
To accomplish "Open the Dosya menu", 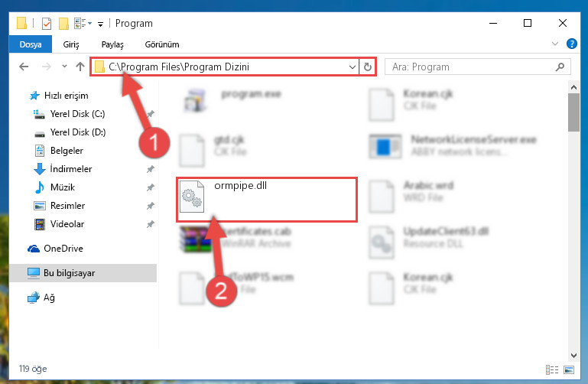I will click(31, 44).
